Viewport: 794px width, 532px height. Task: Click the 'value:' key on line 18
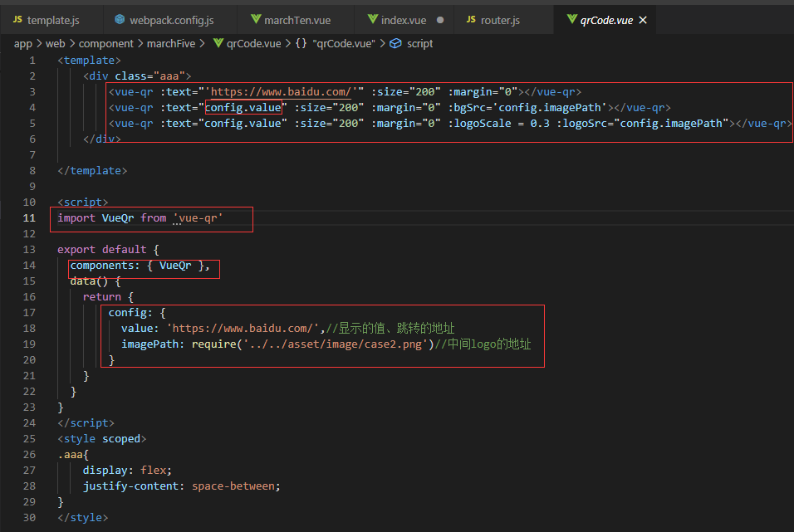tap(140, 329)
